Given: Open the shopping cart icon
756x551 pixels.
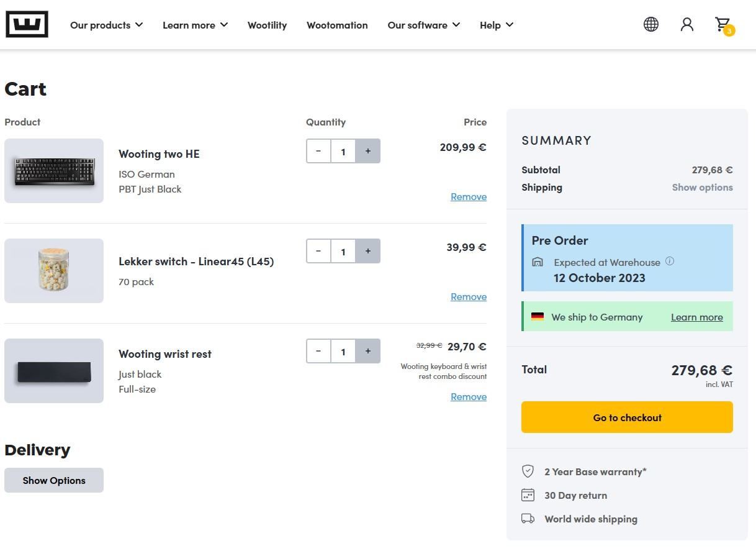Looking at the screenshot, I should (724, 25).
